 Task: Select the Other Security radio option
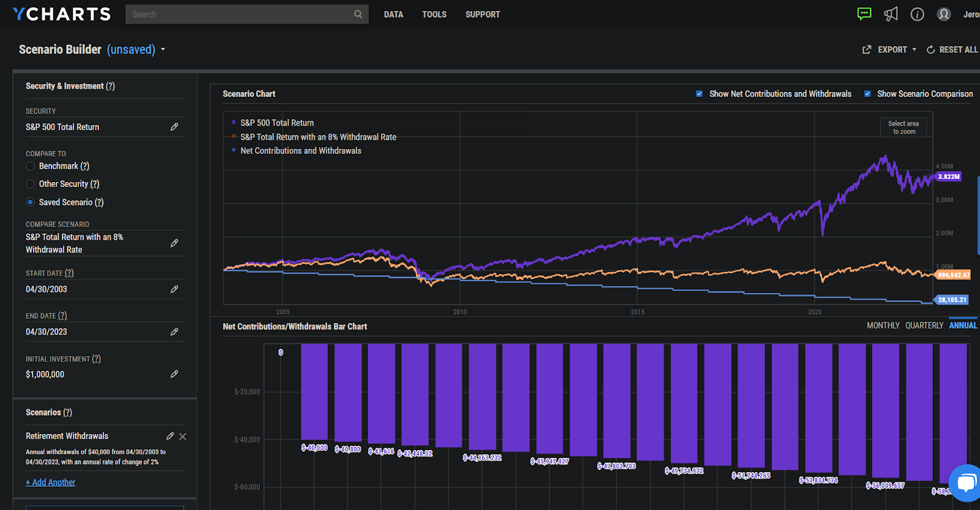click(x=30, y=184)
